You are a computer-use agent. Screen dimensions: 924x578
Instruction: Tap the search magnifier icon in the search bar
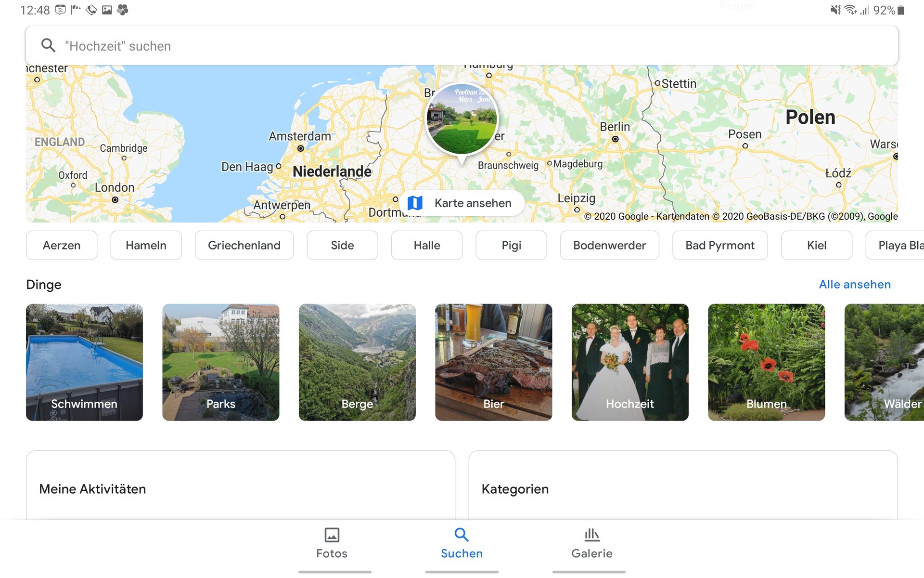(x=48, y=45)
